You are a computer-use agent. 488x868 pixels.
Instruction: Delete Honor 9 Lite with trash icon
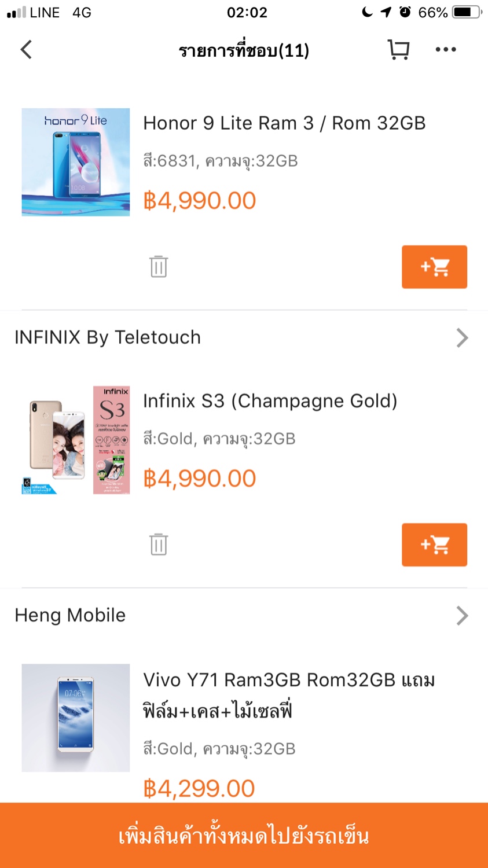coord(159,267)
